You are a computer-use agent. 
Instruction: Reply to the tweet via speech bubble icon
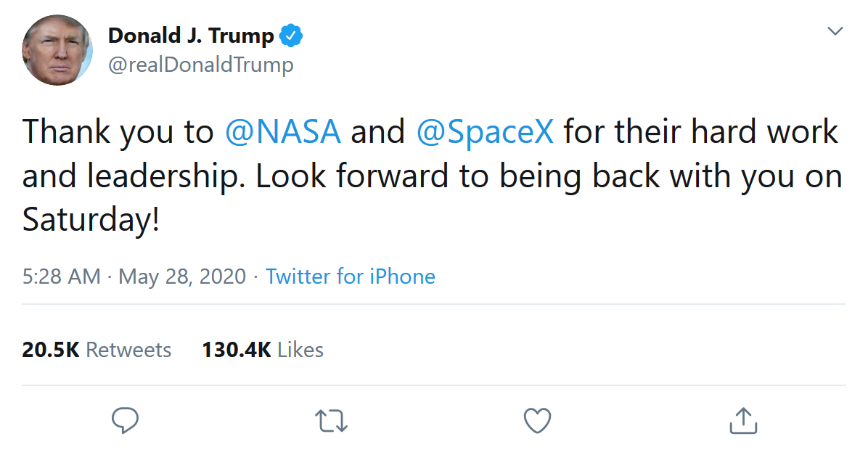pos(125,420)
